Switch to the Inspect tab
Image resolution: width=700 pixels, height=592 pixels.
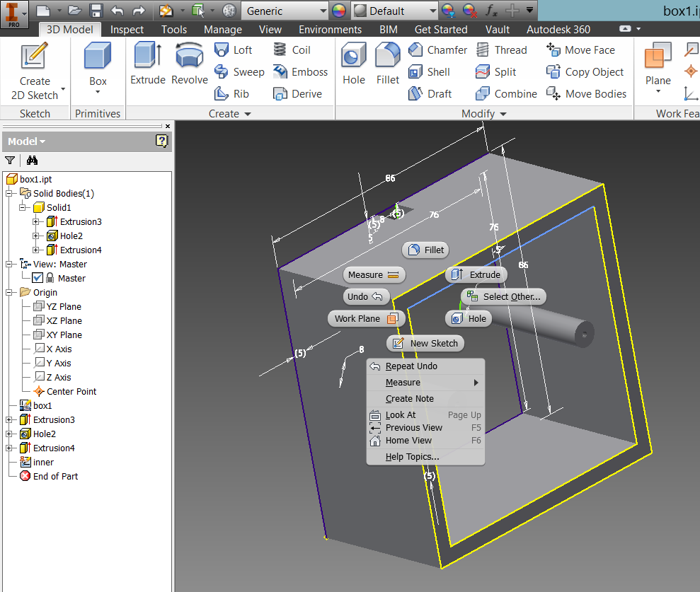pyautogui.click(x=127, y=30)
